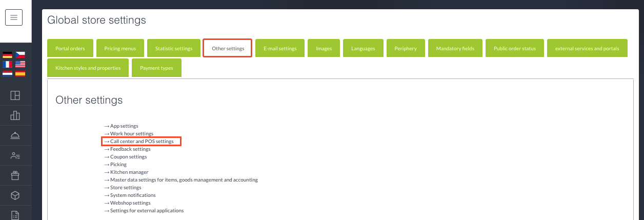Choose the French flag language
Screen dimensions: 644x220
pyautogui.click(x=7, y=65)
